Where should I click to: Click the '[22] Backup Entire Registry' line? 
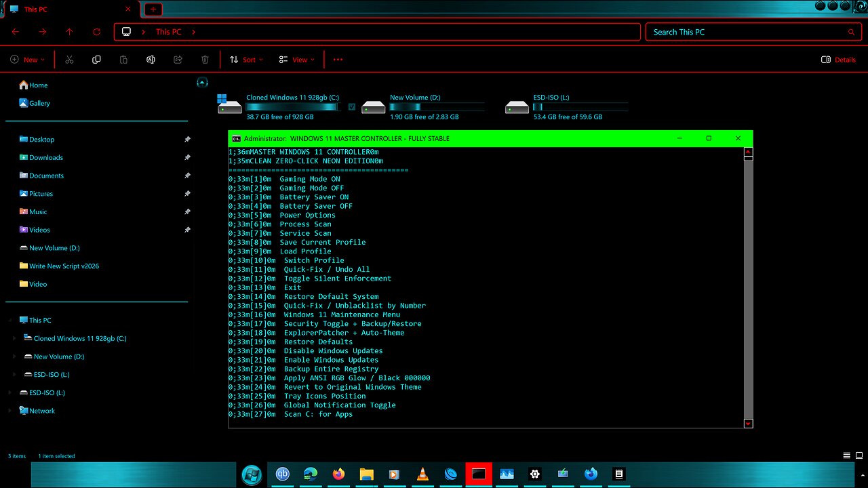tap(303, 369)
